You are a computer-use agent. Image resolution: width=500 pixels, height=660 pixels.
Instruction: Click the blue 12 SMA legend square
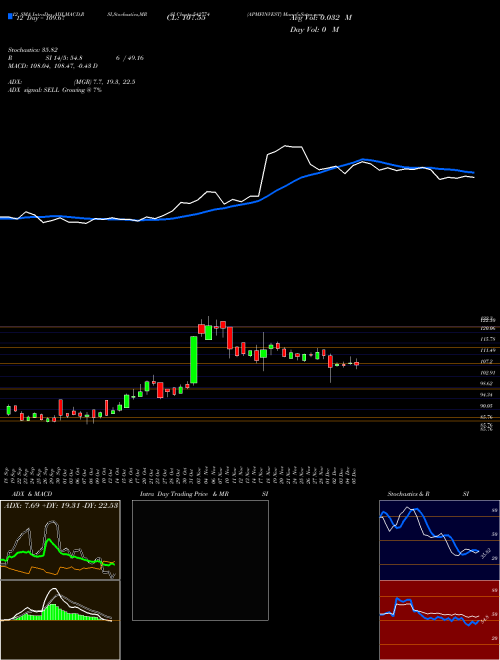pos(10,17)
